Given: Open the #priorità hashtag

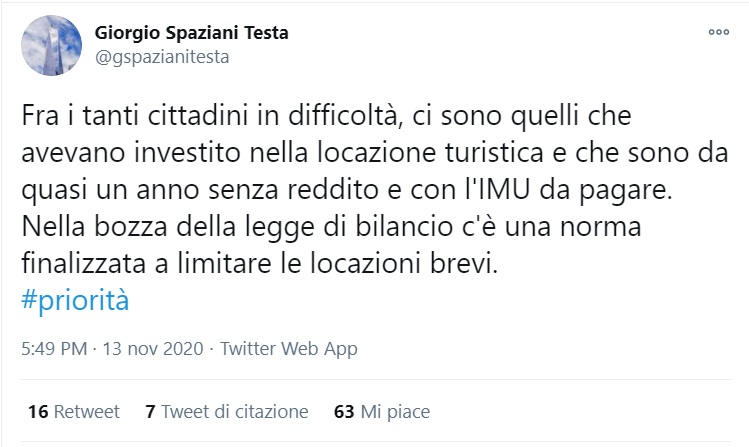Looking at the screenshot, I should (x=75, y=300).
